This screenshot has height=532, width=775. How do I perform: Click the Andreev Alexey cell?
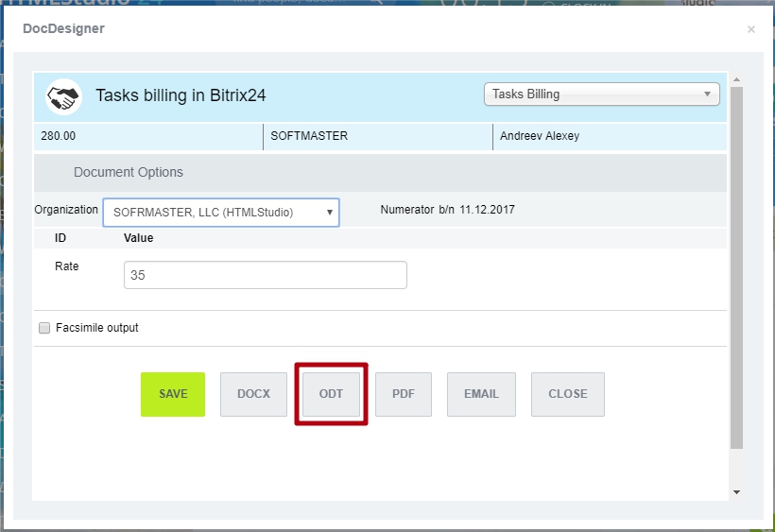tap(610, 136)
